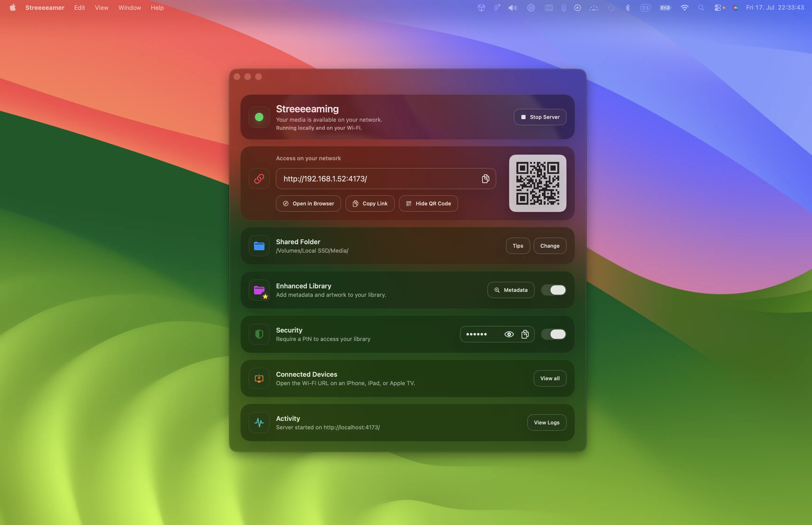Click the QR code image

click(x=538, y=183)
